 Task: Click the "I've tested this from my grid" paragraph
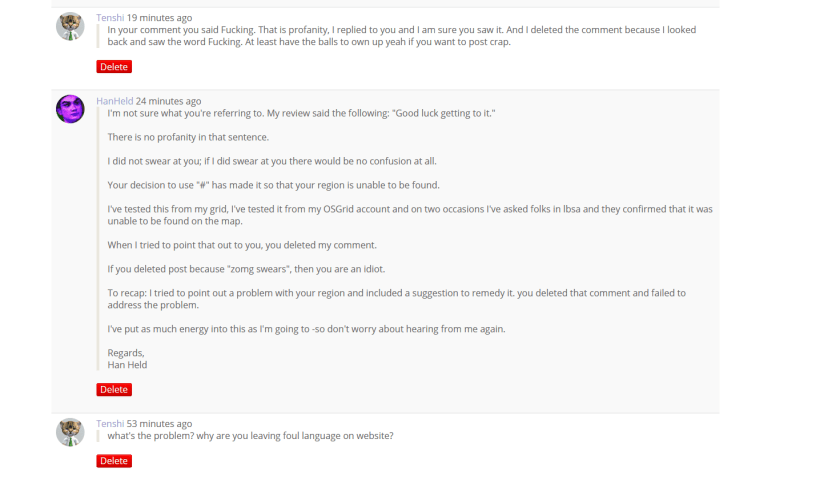click(x=409, y=215)
